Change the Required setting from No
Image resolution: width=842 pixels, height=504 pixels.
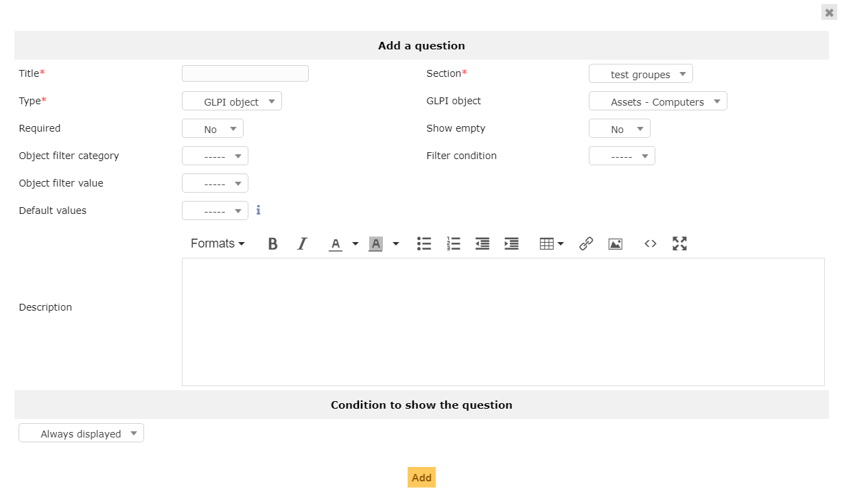(212, 128)
